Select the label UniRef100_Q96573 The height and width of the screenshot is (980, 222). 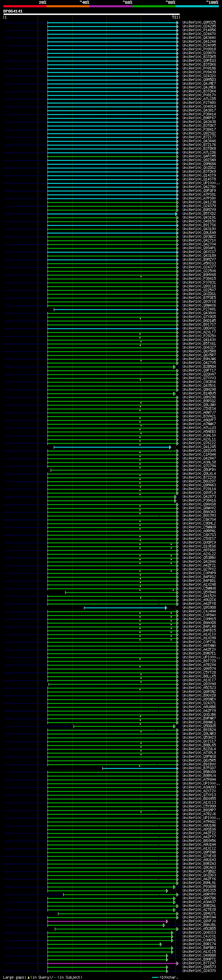199,967
